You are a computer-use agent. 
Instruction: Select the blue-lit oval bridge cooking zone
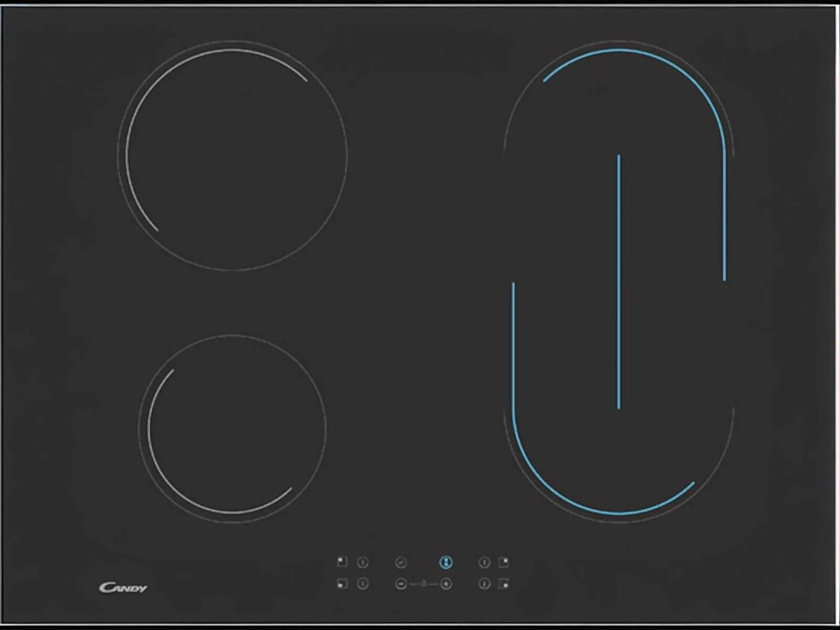pyautogui.click(x=618, y=282)
